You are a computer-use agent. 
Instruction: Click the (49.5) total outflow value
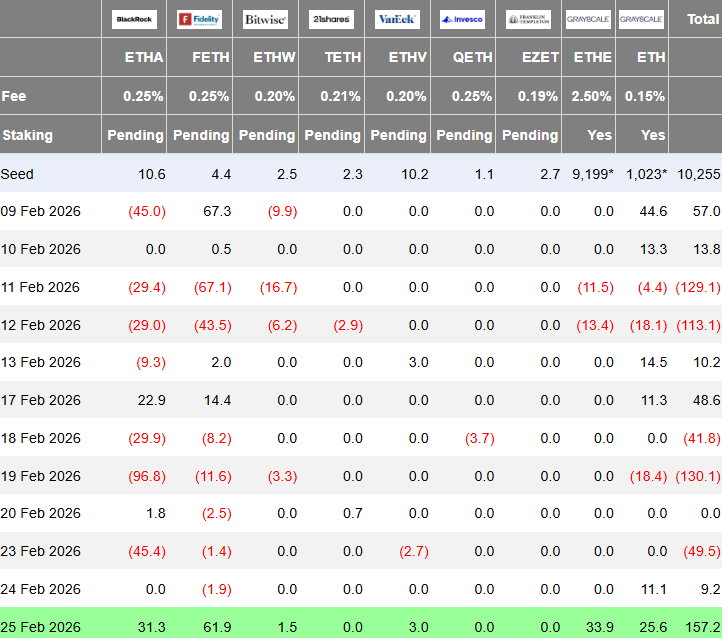pyautogui.click(x=702, y=551)
